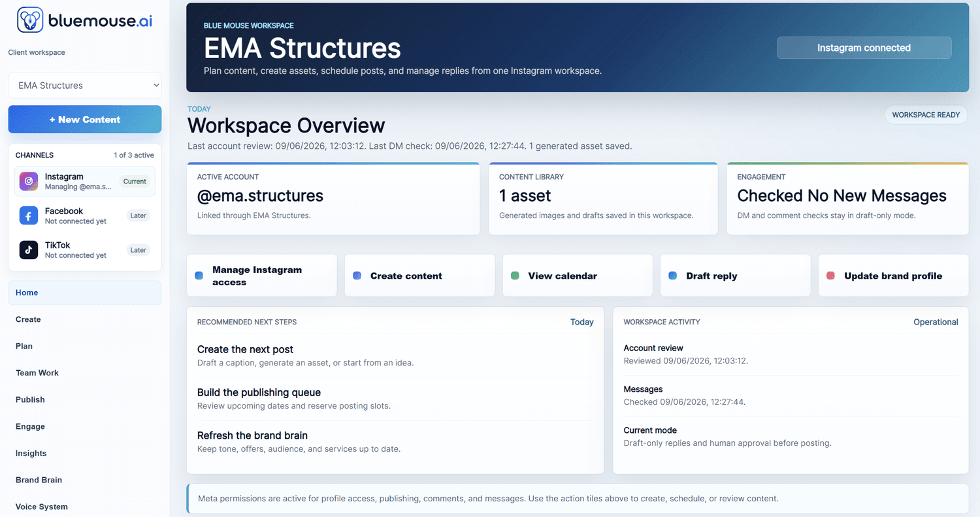Select Create in the sidebar
Image resolution: width=980 pixels, height=517 pixels.
[x=85, y=320]
